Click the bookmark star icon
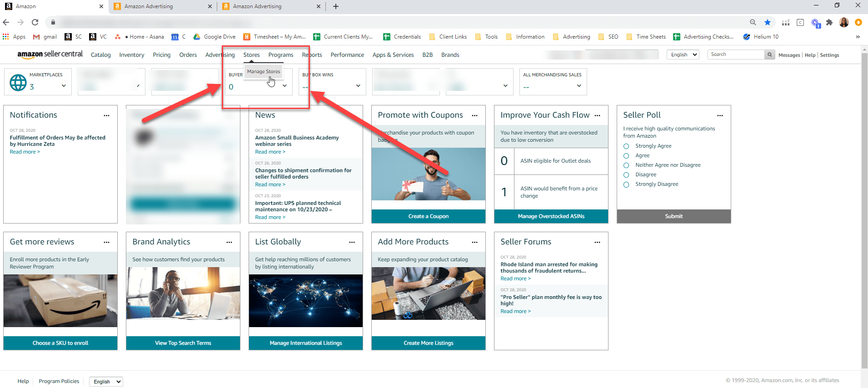 pyautogui.click(x=768, y=22)
